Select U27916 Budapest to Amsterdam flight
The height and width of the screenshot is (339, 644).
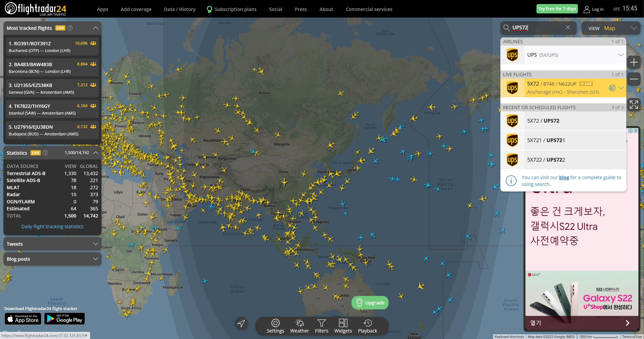pyautogui.click(x=52, y=130)
